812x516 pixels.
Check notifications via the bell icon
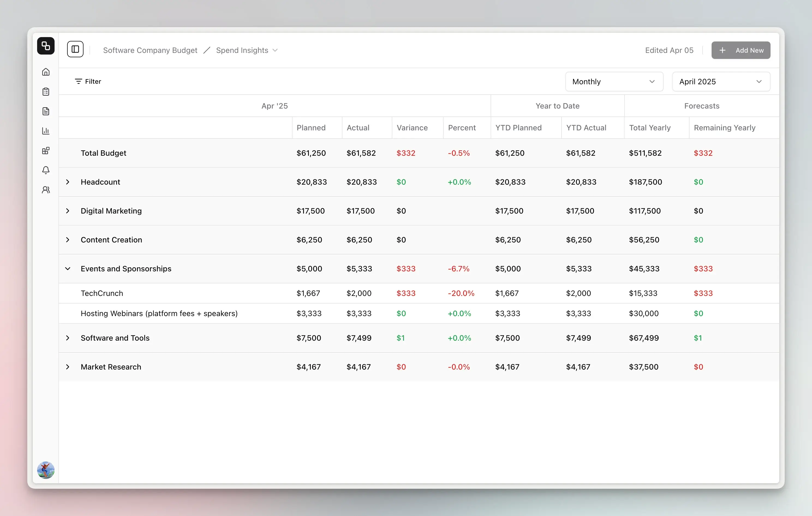(46, 170)
